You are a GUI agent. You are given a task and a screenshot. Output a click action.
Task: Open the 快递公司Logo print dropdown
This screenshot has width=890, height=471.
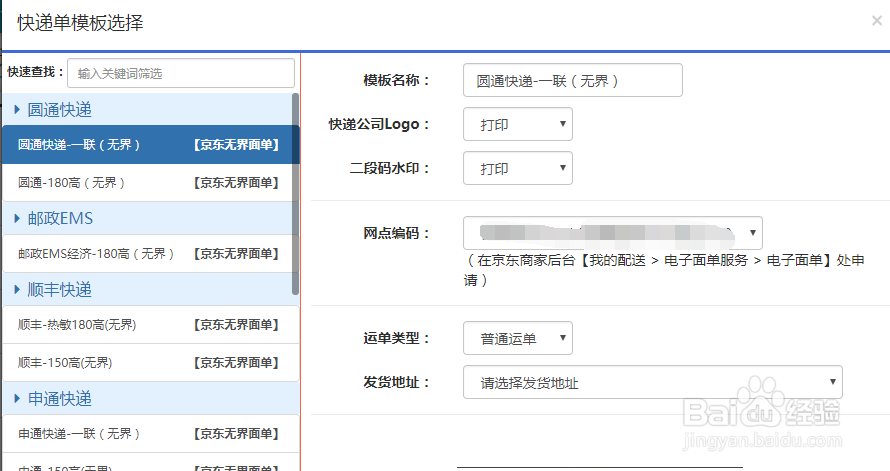518,124
